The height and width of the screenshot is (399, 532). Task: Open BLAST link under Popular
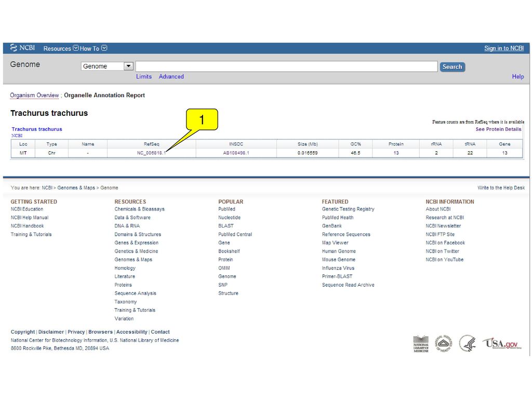(x=226, y=226)
